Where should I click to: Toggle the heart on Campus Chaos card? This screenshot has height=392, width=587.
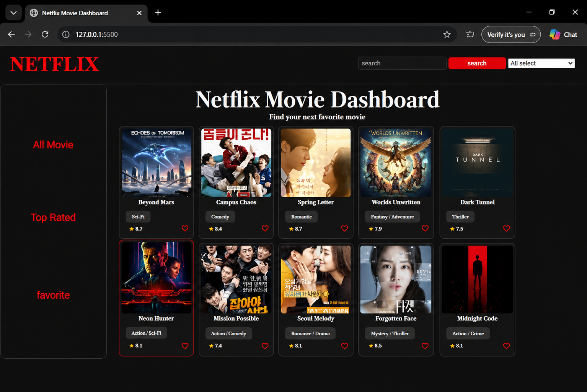265,228
